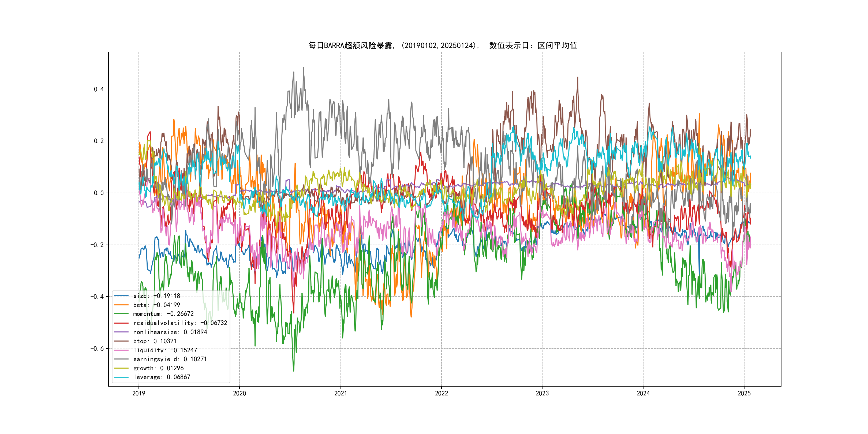Click the 2023 x-axis tick label
Screen dimensions: 868x434
542,393
